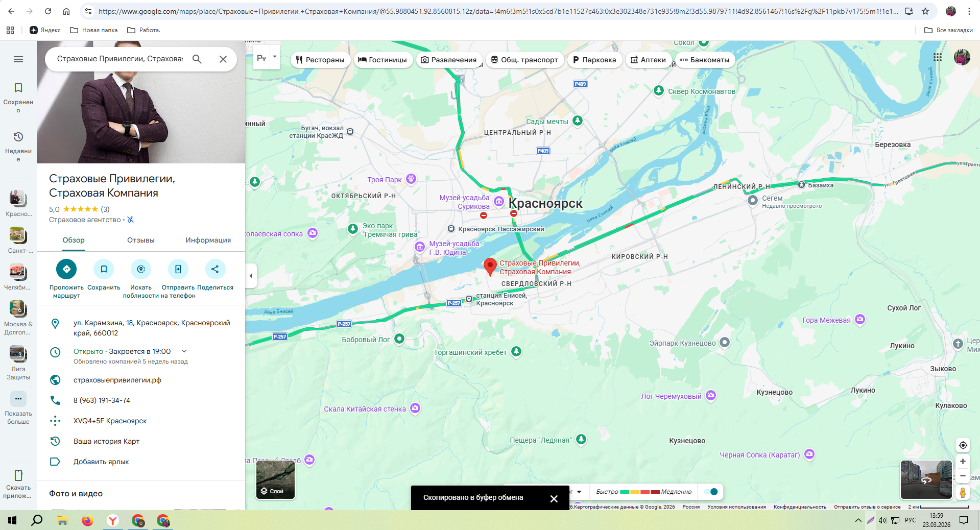Viewport: 980px width, 530px height.
Task: Copy the plus code XVQ4+5F Красноярск
Action: pyautogui.click(x=110, y=421)
